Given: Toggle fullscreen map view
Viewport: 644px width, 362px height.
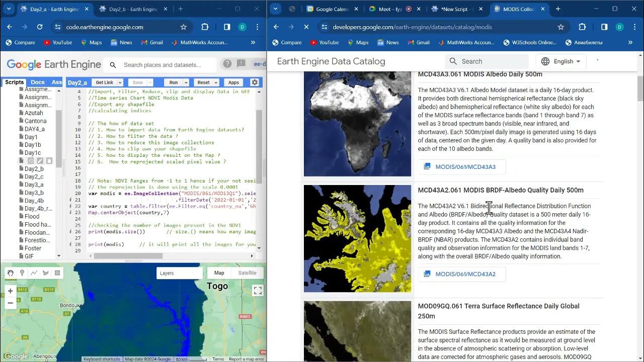Looking at the screenshot, I should point(258,290).
